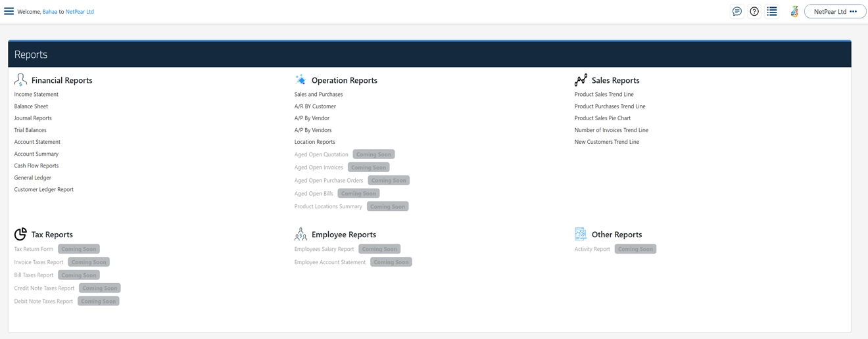
Task: Click the Bahaa username link
Action: (50, 12)
